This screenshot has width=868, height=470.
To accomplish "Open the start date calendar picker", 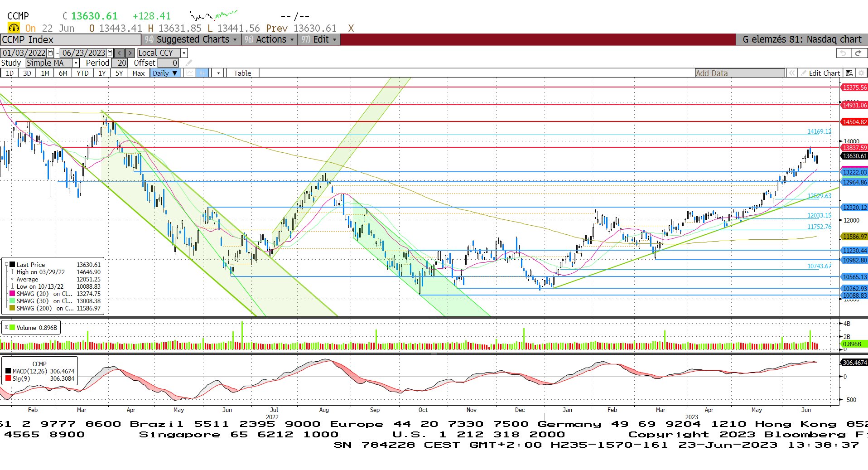I will point(51,53).
